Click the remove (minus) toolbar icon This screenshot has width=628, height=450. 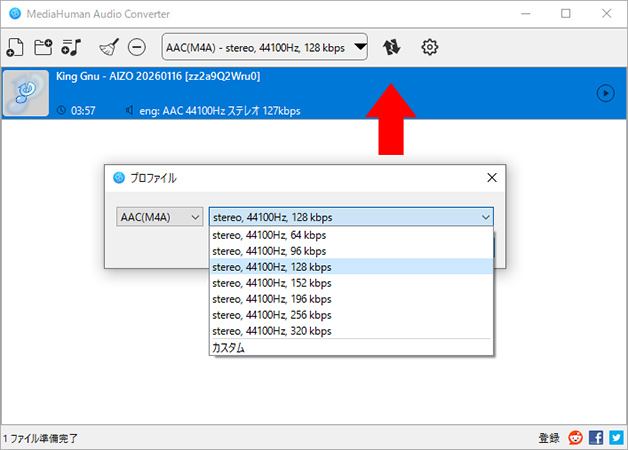[137, 47]
